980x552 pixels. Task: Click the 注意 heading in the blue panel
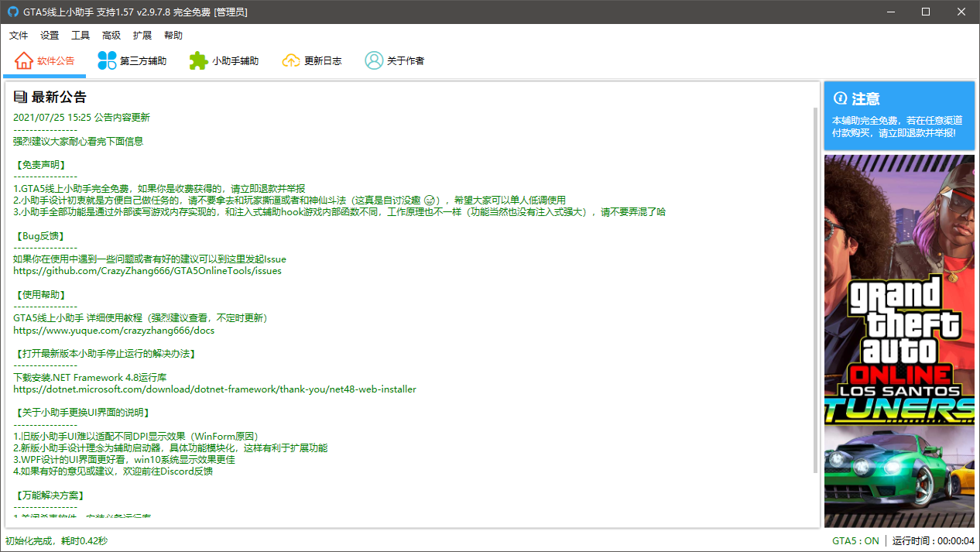tap(865, 99)
